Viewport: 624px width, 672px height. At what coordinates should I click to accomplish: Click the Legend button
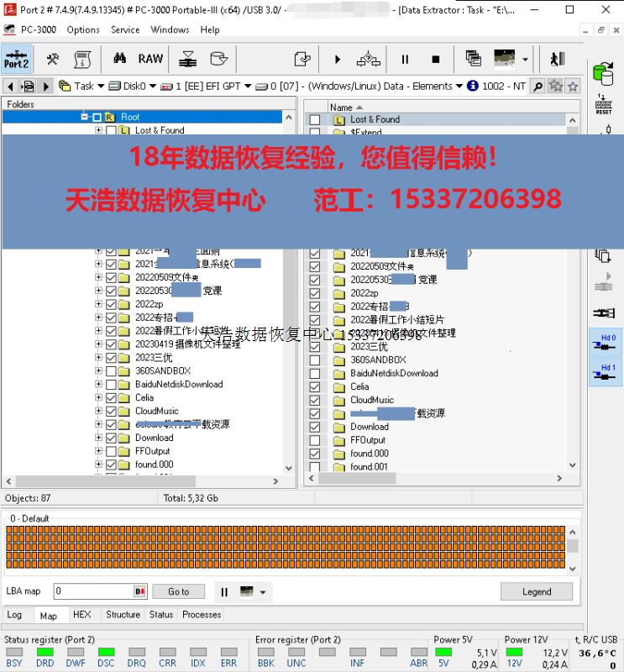pyautogui.click(x=536, y=591)
